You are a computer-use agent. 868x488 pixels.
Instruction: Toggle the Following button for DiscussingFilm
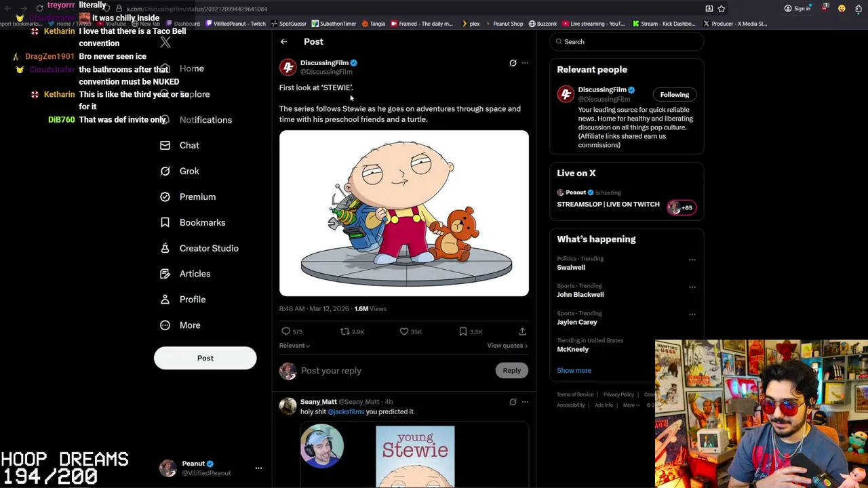click(674, 95)
